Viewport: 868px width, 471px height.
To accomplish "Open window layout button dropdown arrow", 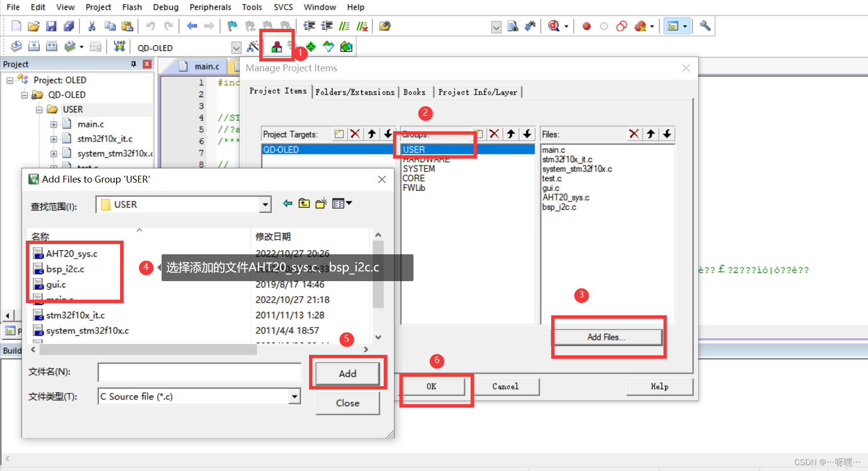I will [685, 26].
